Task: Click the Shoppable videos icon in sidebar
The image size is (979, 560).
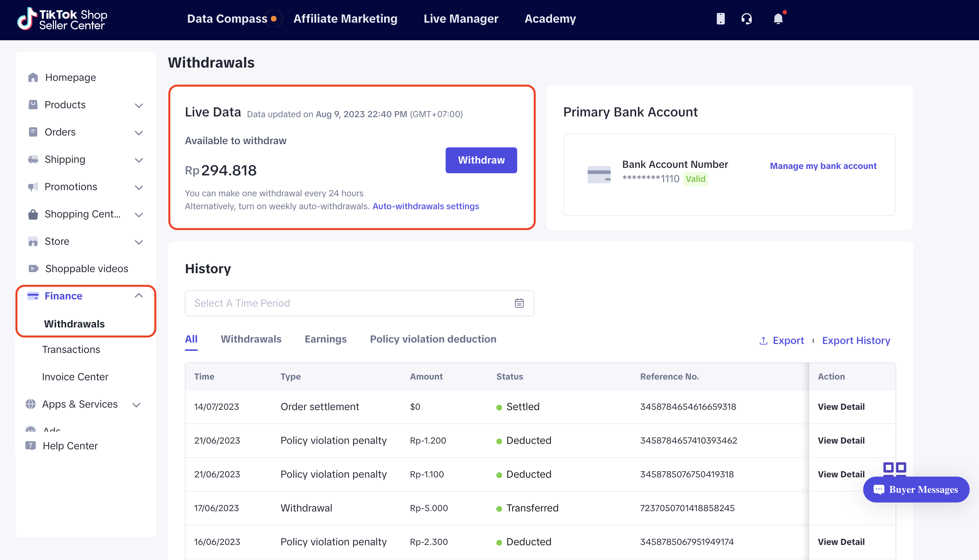Action: point(33,268)
